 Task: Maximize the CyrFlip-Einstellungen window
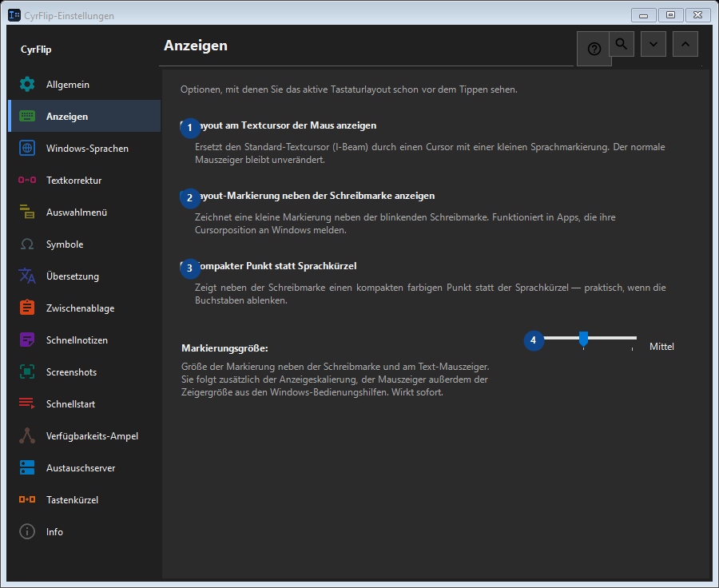[x=670, y=15]
